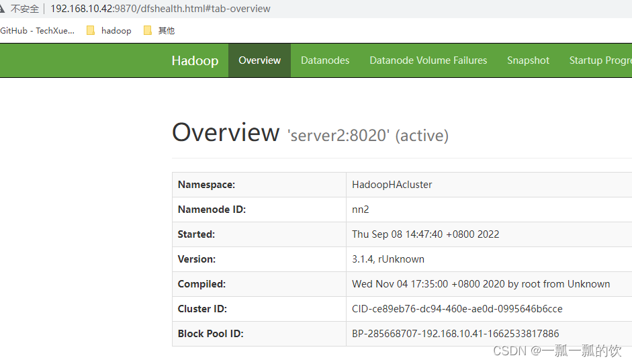Open the GitHub - TechXue bookmark
This screenshot has height=364, width=632.
(37, 31)
